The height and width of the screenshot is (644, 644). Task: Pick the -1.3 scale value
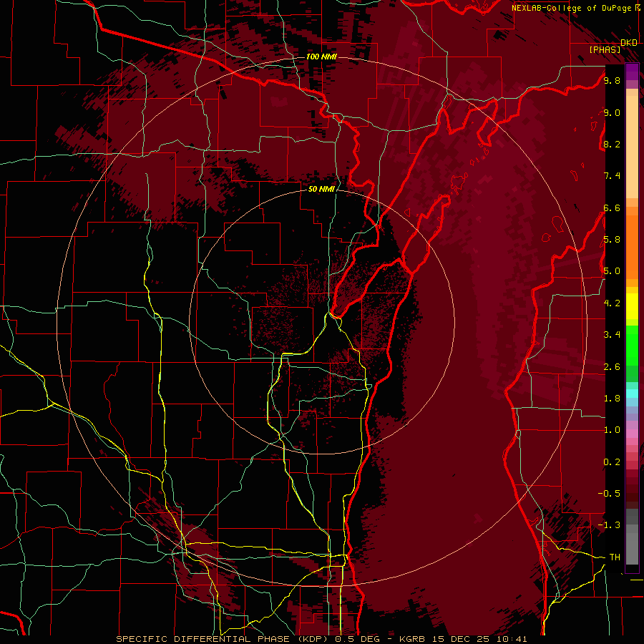tap(609, 525)
